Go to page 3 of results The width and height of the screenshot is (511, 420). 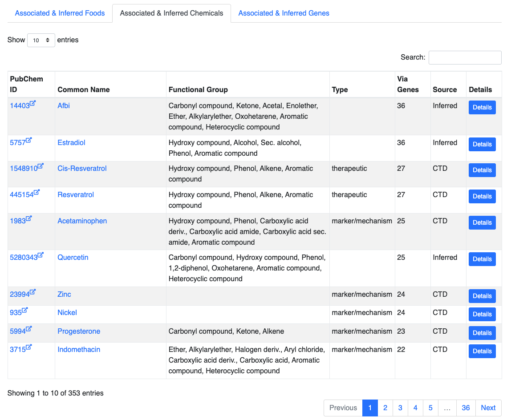tap(400, 408)
